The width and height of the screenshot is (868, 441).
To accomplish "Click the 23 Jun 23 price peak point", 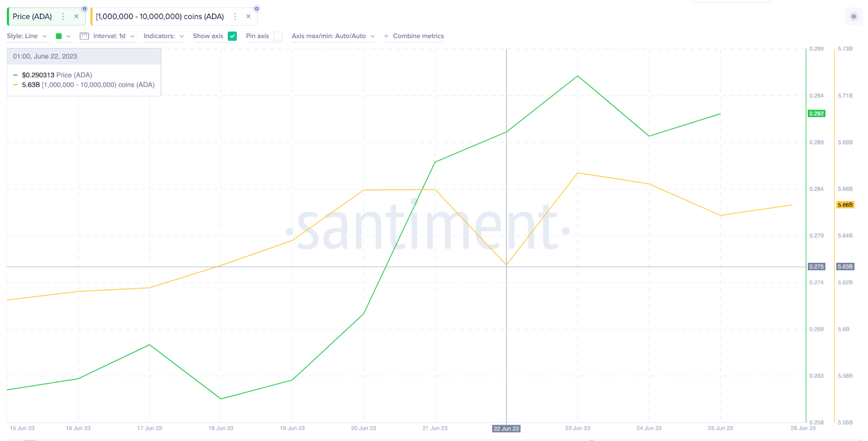I will coord(578,76).
